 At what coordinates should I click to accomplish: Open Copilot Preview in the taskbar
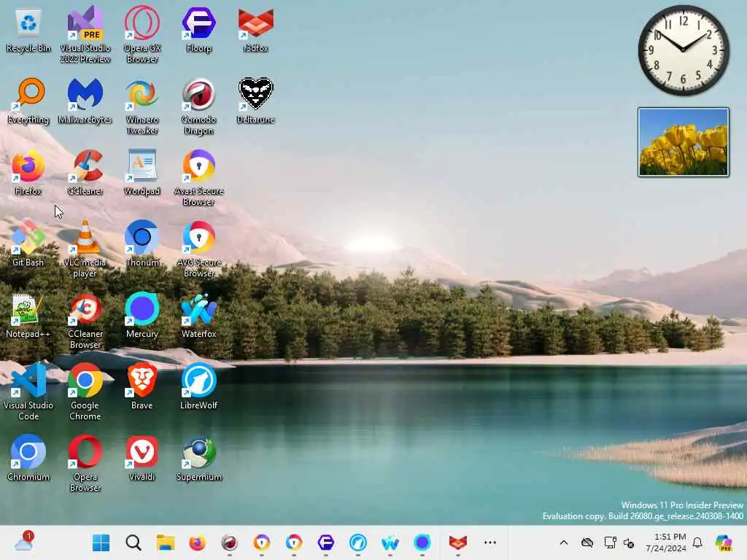724,542
